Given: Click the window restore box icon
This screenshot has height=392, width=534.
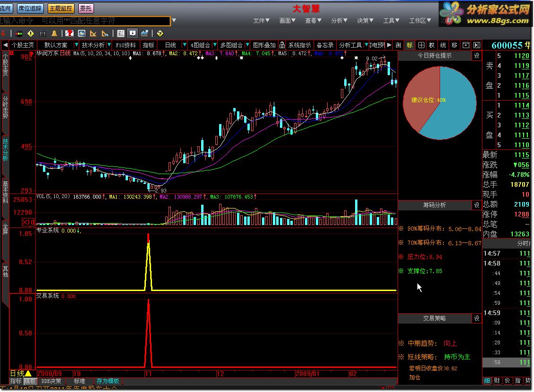Looking at the screenshot, I should tap(466, 45).
